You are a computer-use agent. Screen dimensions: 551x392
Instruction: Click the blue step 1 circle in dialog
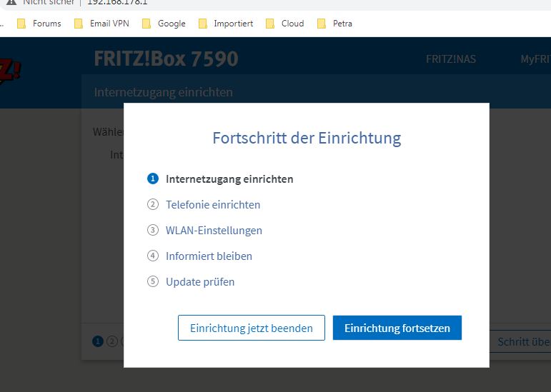tap(153, 179)
